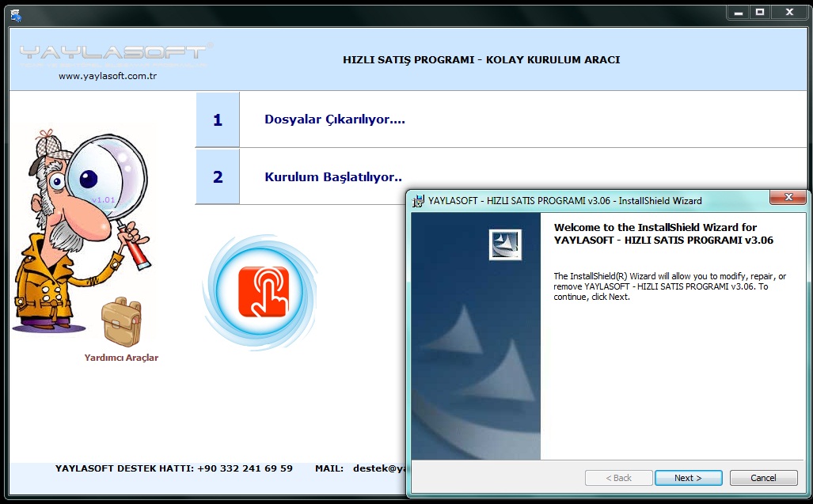Click the red touch-hand start icon
This screenshot has width=813, height=504.
[263, 291]
